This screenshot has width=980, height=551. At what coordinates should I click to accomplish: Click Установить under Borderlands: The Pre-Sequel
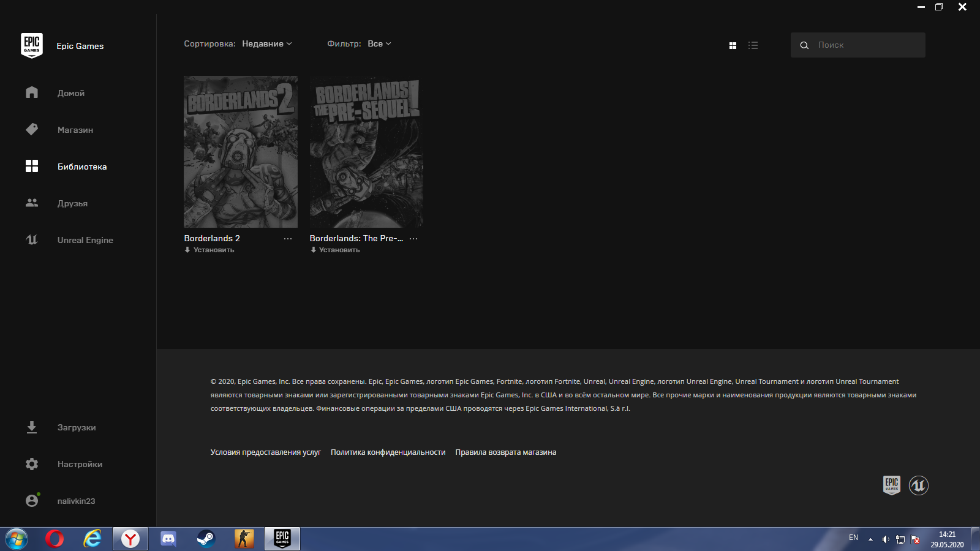[339, 250]
